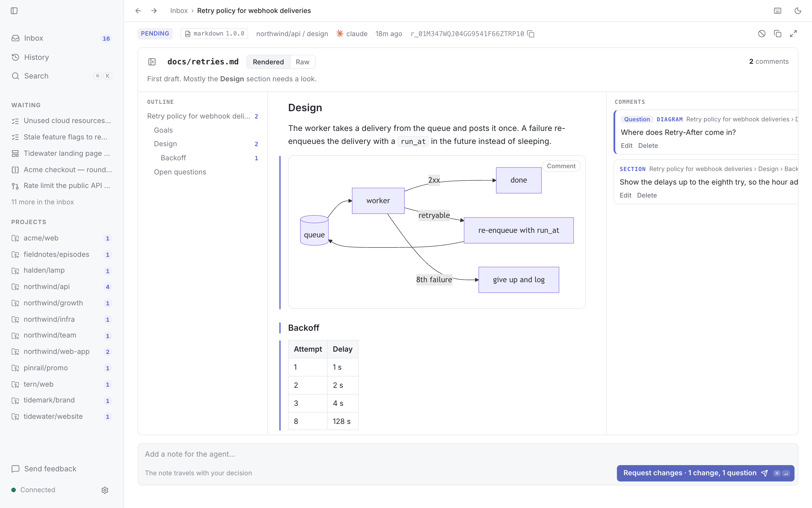Delete the Backoff section comment
The width and height of the screenshot is (812, 508).
point(647,195)
